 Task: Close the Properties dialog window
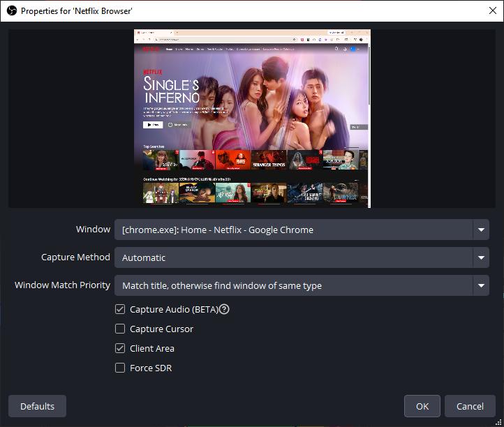492,10
